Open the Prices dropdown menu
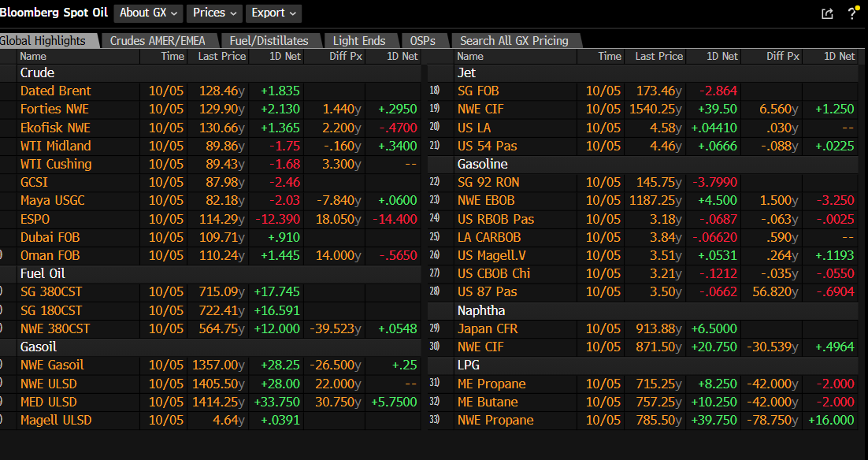The width and height of the screenshot is (868, 460). coord(214,13)
